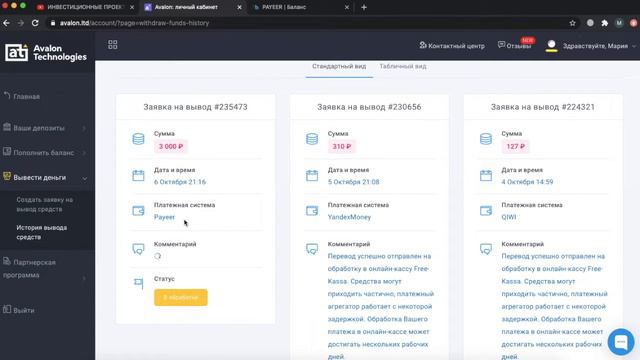Switch to the PAYEER browser tab
The image size is (640, 360).
(301, 7)
